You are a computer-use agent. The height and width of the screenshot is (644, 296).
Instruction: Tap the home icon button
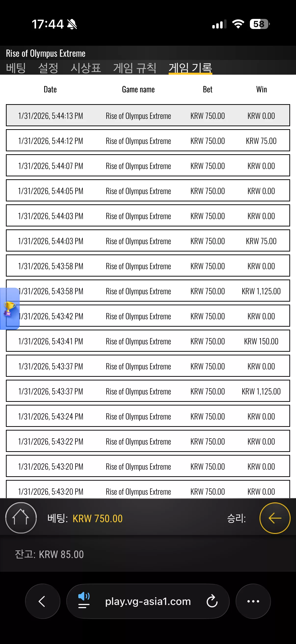[x=21, y=518]
